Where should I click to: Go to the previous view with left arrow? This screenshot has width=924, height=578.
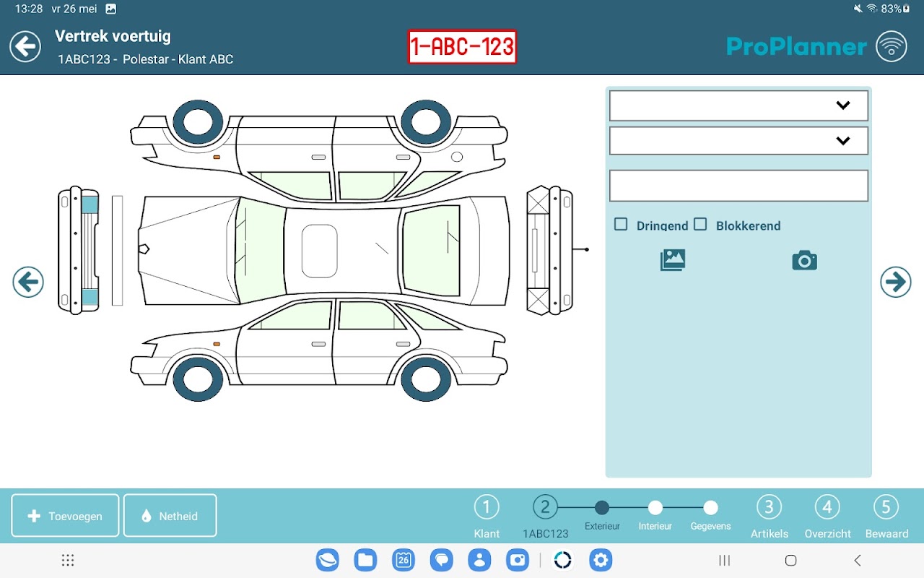pyautogui.click(x=28, y=282)
